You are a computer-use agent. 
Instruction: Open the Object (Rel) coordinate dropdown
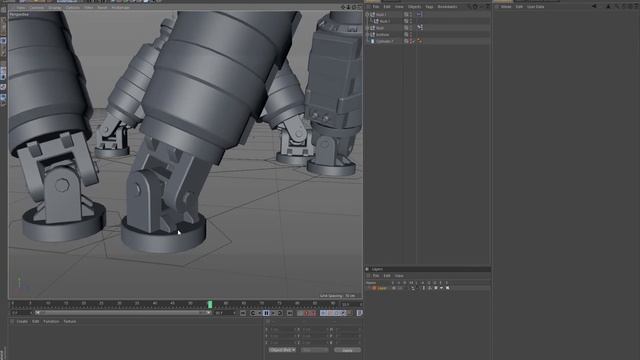[282, 350]
